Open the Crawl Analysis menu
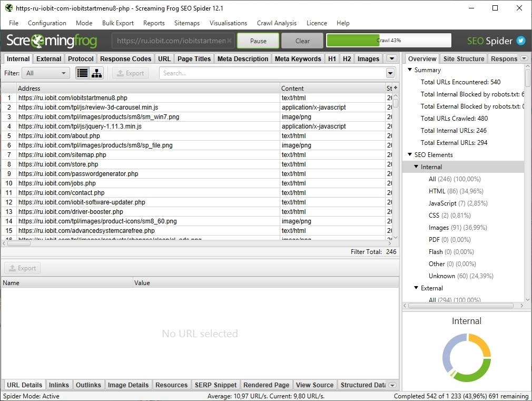 coord(277,23)
